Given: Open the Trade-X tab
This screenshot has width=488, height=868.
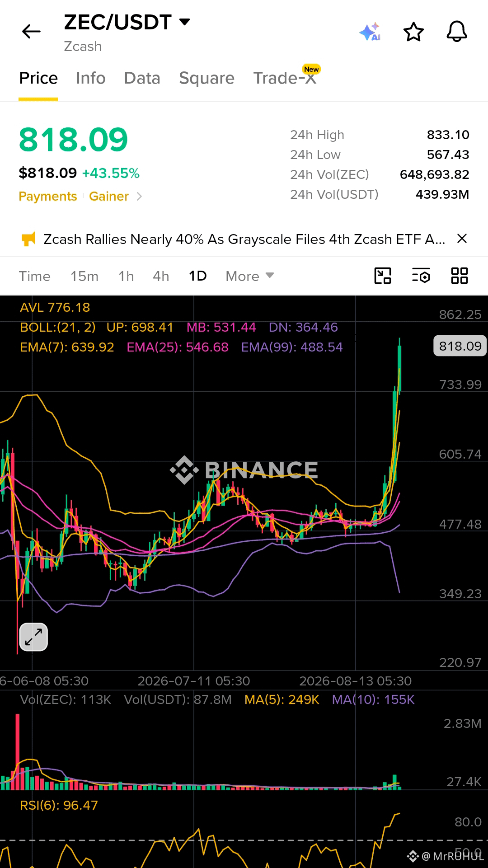Looking at the screenshot, I should tap(285, 78).
